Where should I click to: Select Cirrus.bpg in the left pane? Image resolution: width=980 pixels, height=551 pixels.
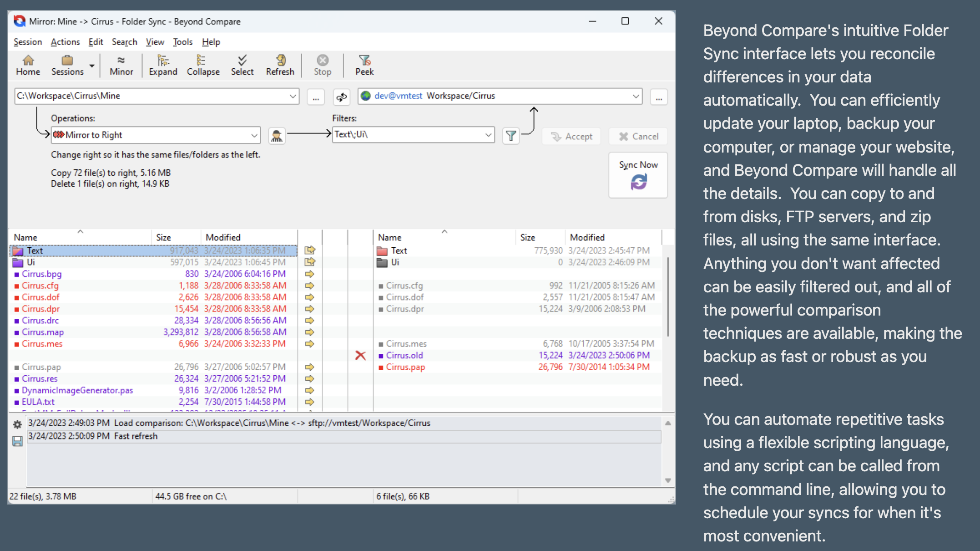click(41, 274)
